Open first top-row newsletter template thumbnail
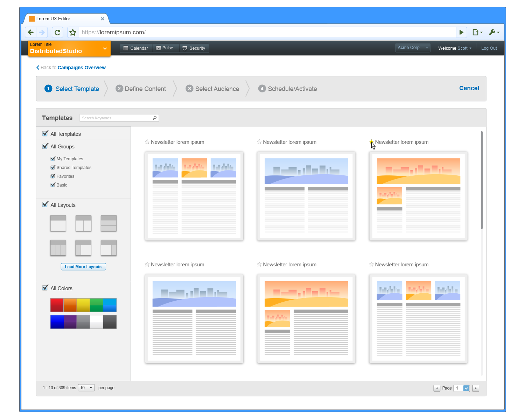Viewport: 525px width, 420px height. pyautogui.click(x=194, y=196)
